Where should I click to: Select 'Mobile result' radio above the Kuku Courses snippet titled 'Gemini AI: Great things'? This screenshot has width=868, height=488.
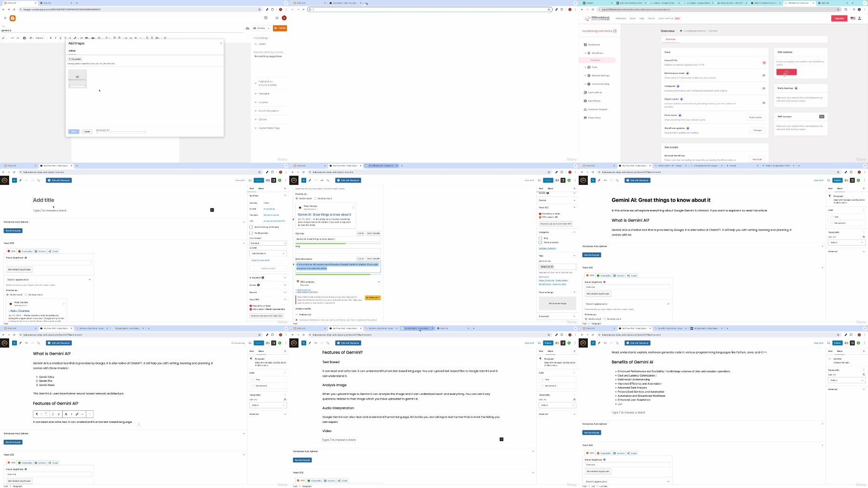(x=297, y=198)
